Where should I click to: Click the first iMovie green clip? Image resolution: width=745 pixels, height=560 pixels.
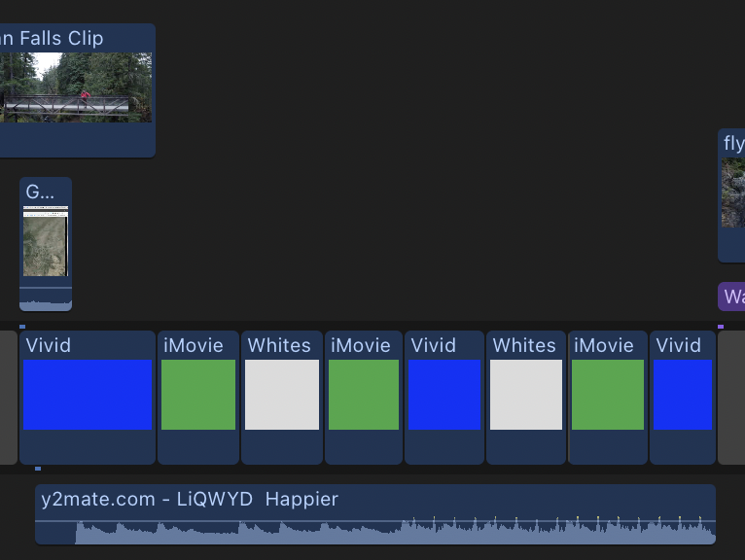[198, 395]
